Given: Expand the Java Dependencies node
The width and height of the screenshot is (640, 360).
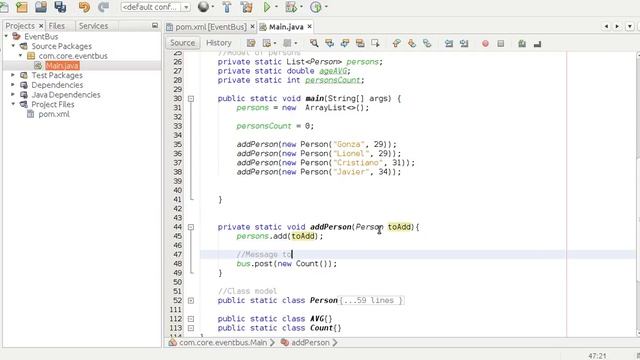Looking at the screenshot, I should (13, 95).
